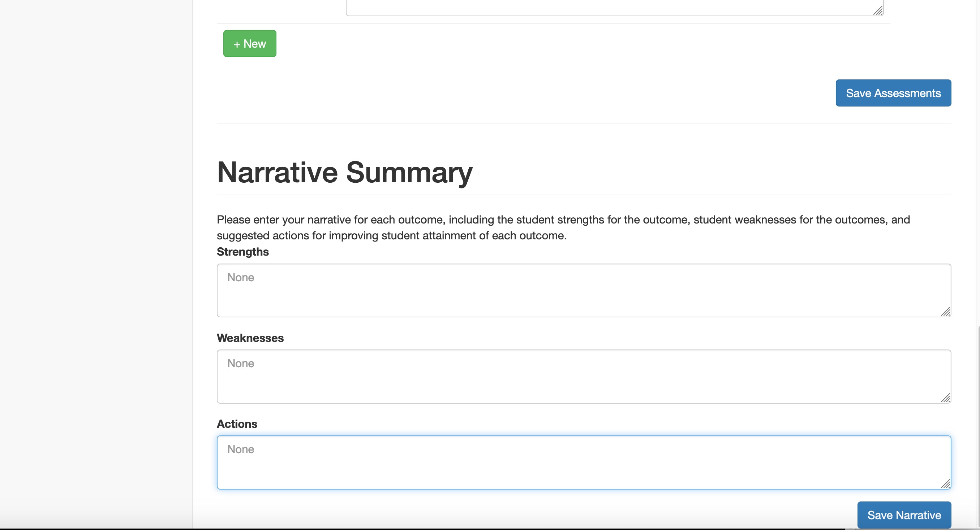Click the Weaknesses field label

tap(250, 338)
